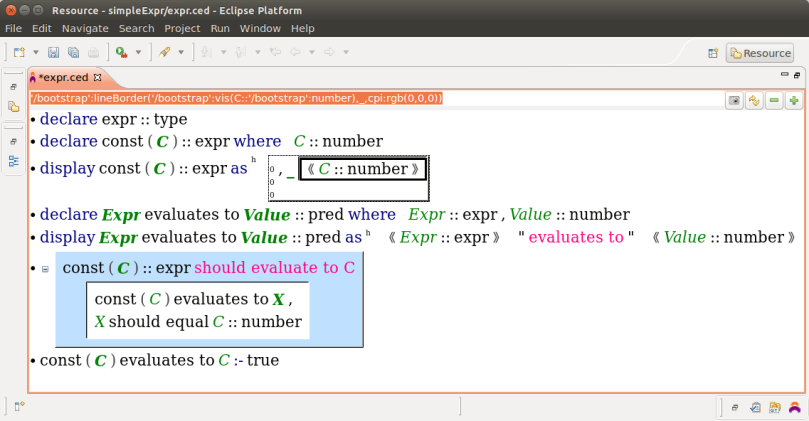
Task: Click the Save All icon
Action: point(73,52)
